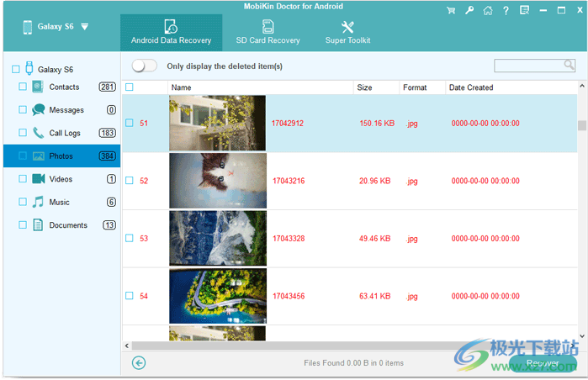Open the feedback note icon
This screenshot has width=588, height=380.
pos(524,10)
